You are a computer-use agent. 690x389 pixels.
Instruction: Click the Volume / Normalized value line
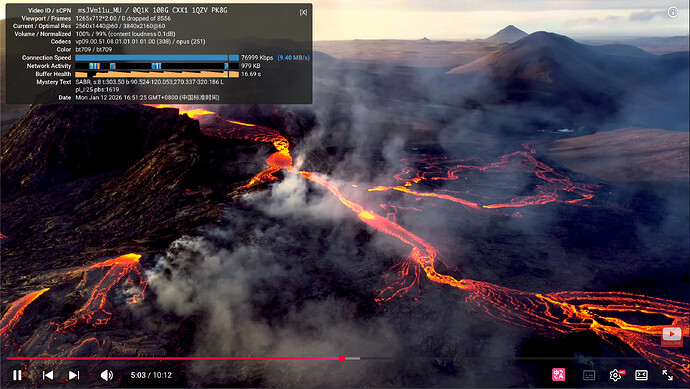pyautogui.click(x=125, y=34)
